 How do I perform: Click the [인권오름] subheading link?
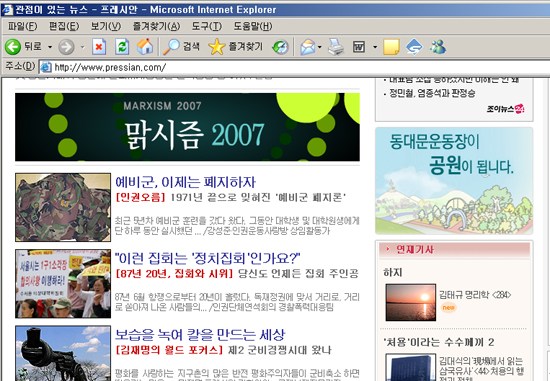tap(140, 197)
